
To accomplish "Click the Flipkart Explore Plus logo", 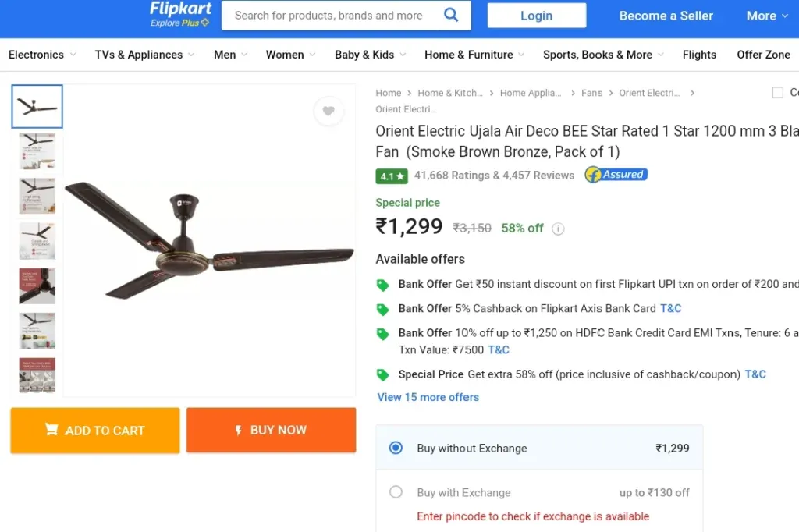I will click(x=180, y=14).
